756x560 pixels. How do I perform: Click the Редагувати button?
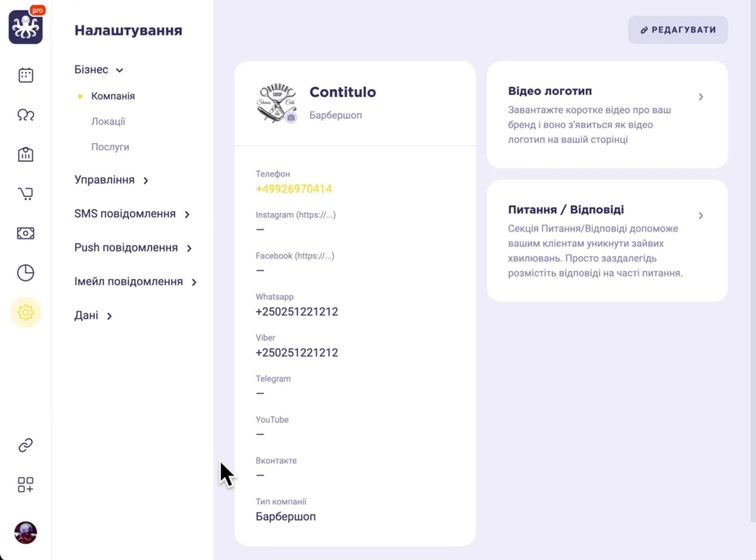[x=678, y=30]
